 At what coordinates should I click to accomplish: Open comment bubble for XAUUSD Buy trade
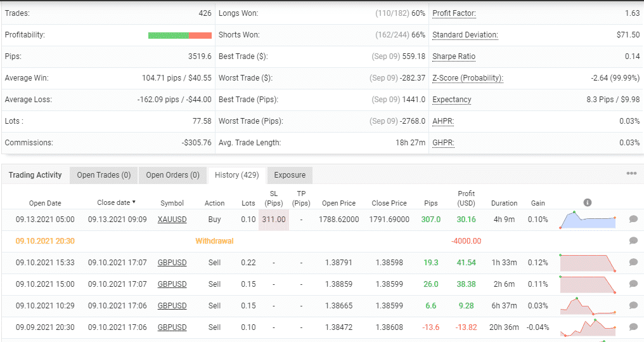pyautogui.click(x=633, y=219)
